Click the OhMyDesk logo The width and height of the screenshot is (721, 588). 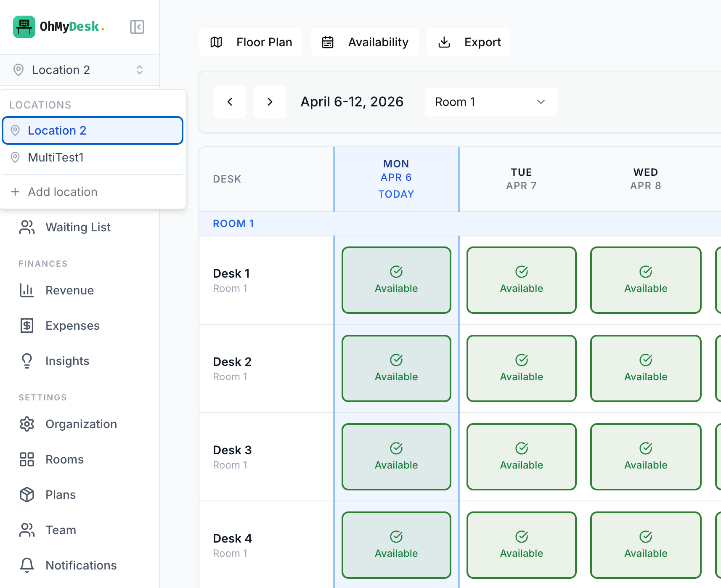pos(59,26)
